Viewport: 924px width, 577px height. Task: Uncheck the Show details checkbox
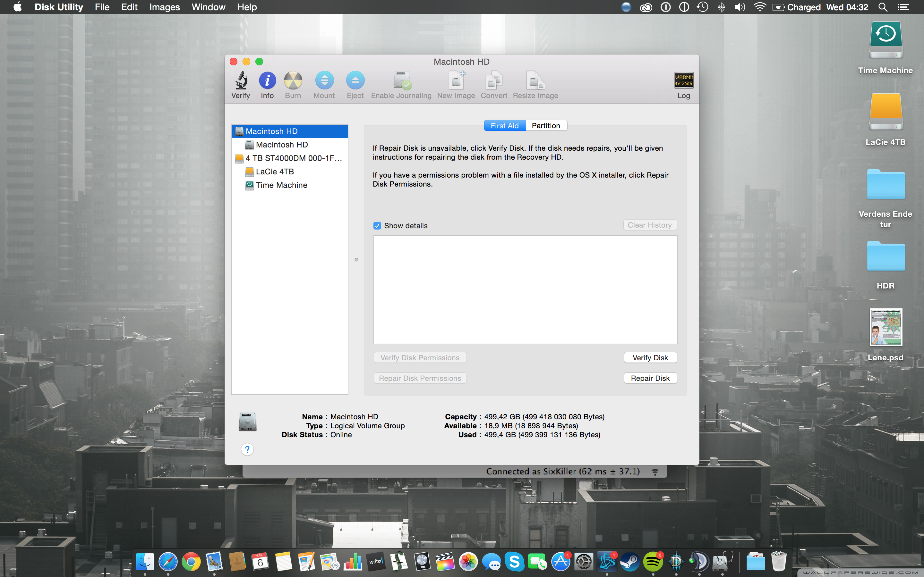click(377, 226)
